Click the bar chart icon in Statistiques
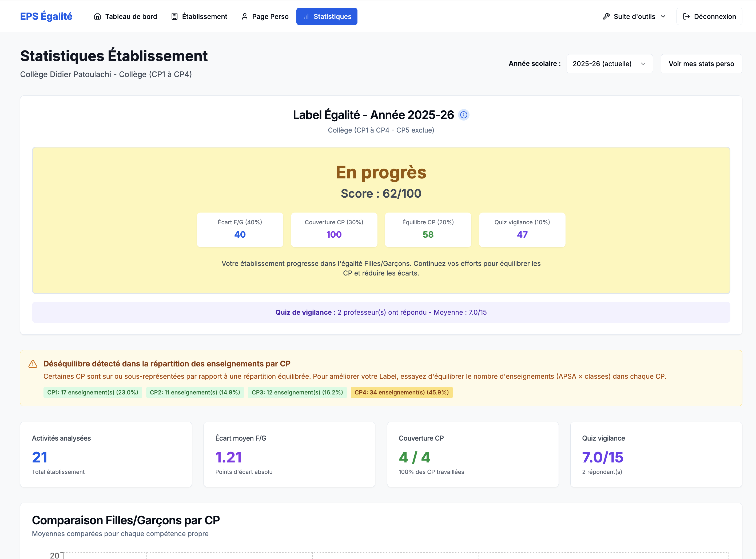 (306, 17)
